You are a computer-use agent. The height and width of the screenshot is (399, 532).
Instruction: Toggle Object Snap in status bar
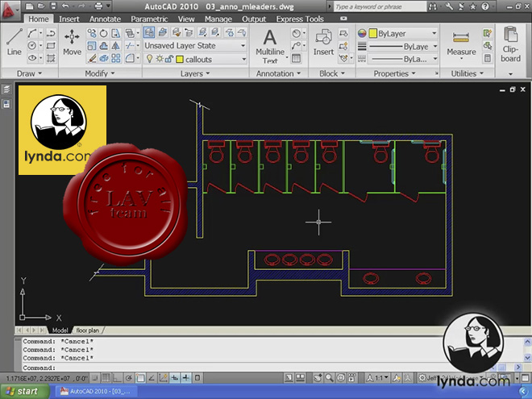coord(140,377)
